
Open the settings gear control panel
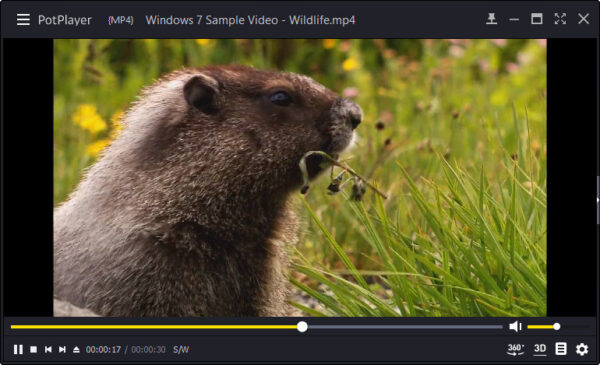point(582,349)
